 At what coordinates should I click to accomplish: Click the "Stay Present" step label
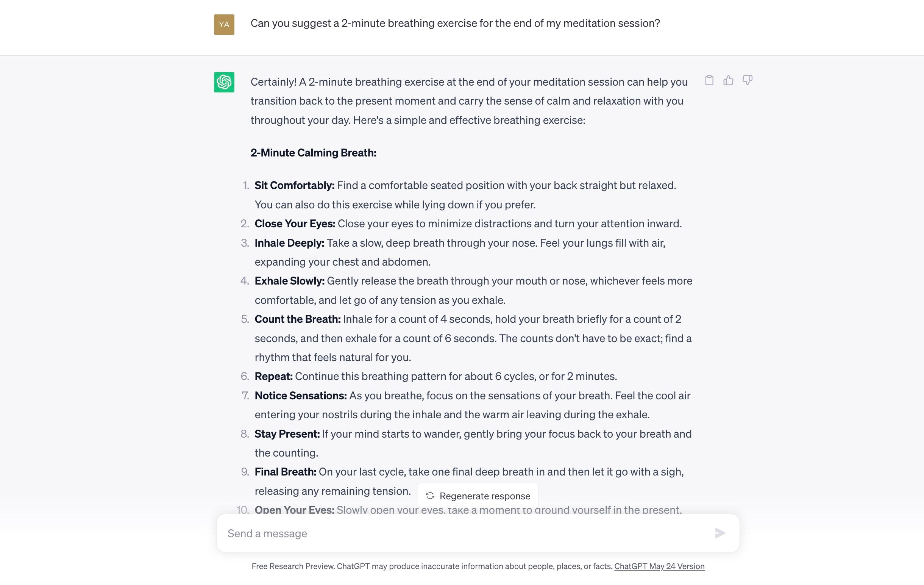(x=287, y=434)
